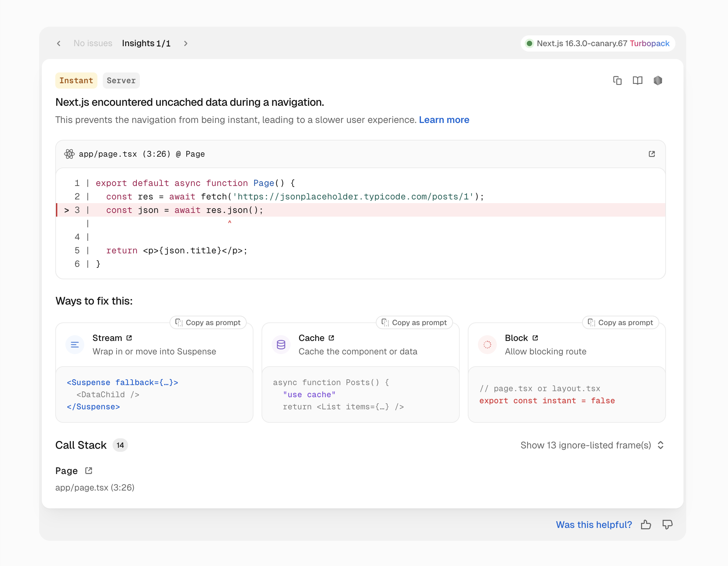This screenshot has width=728, height=566.
Task: Click the Allow blocking route description
Action: (x=546, y=351)
